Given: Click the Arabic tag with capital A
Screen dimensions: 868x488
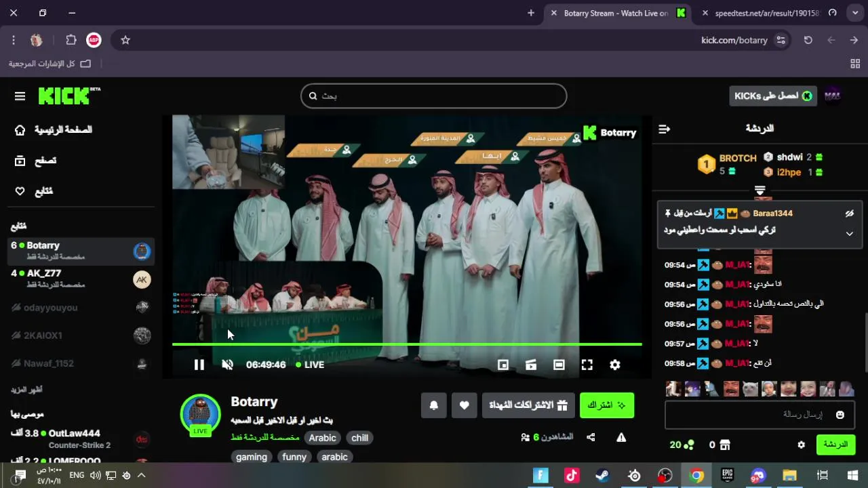Looking at the screenshot, I should point(323,438).
